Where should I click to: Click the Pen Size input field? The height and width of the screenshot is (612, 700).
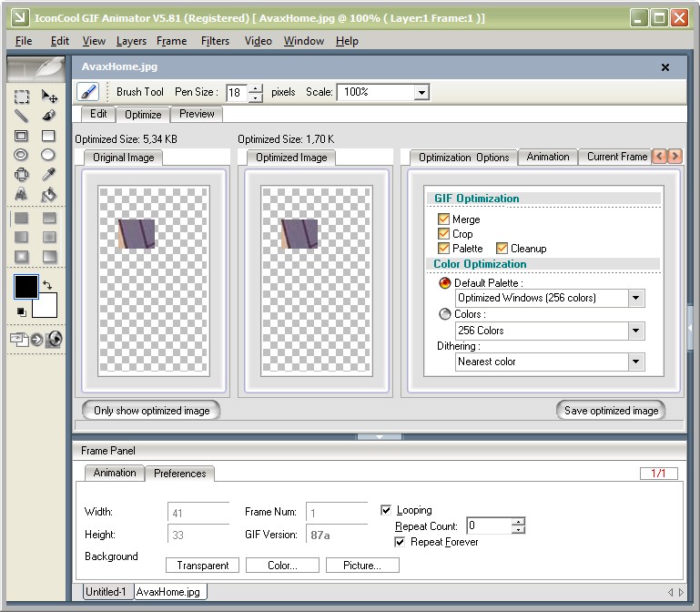click(237, 93)
